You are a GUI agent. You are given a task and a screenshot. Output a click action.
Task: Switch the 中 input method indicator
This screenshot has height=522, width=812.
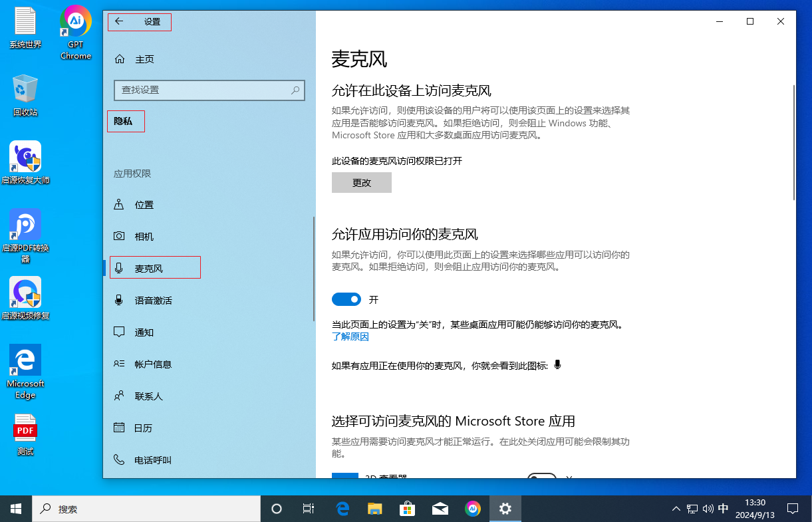(x=724, y=509)
